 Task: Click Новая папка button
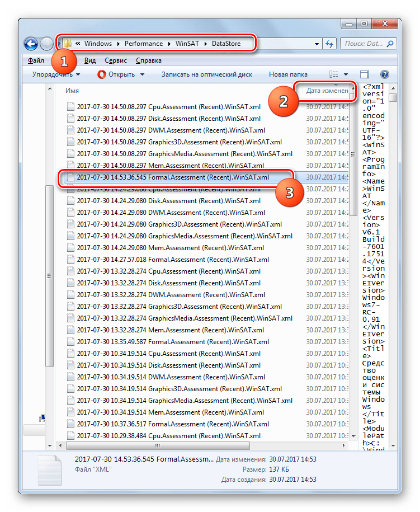point(288,74)
